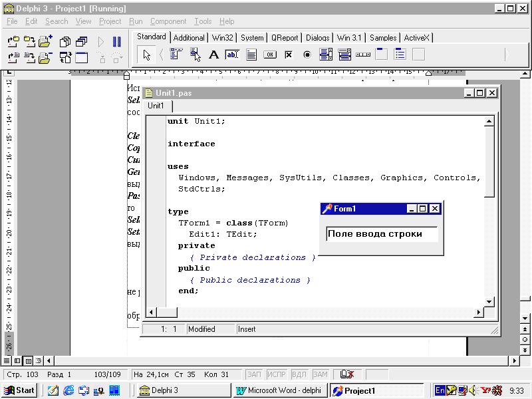Toggle Word ЗАП status bar indicator
The height and width of the screenshot is (399, 532).
(254, 374)
